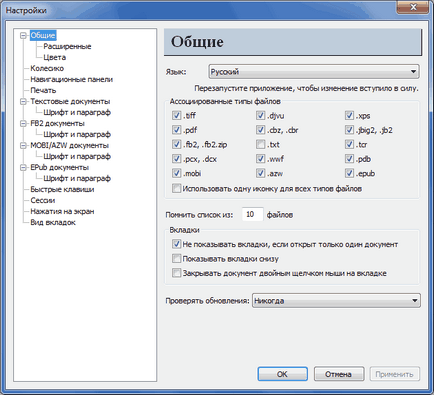434x395 pixels.
Task: Collapse the EPub документы tree node
Action: (23, 167)
